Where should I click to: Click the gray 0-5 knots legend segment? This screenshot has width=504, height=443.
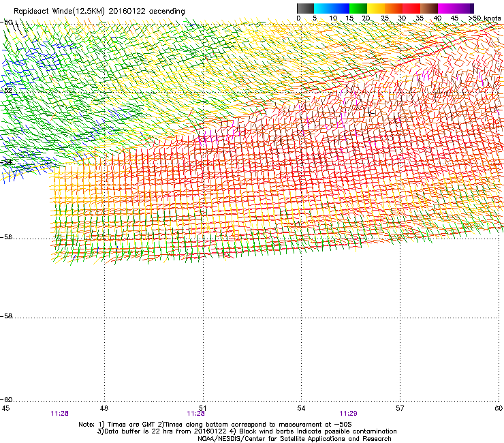coord(305,8)
